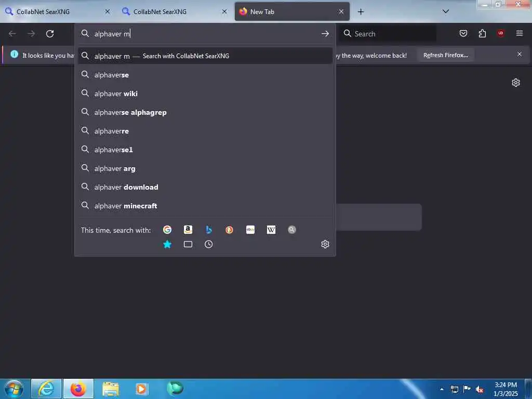Select the New Tab tab
532x399 pixels.
point(292,11)
